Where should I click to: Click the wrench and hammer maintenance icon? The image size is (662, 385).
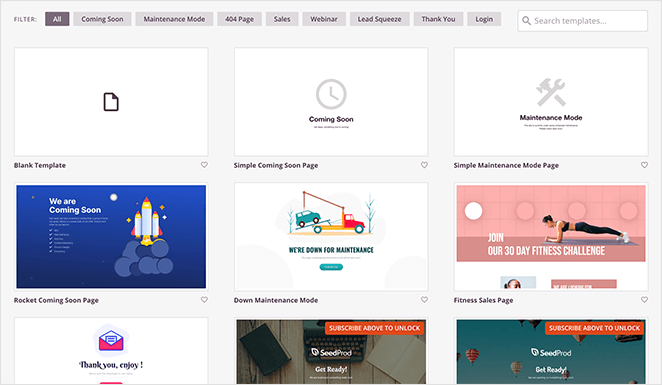coord(551,92)
